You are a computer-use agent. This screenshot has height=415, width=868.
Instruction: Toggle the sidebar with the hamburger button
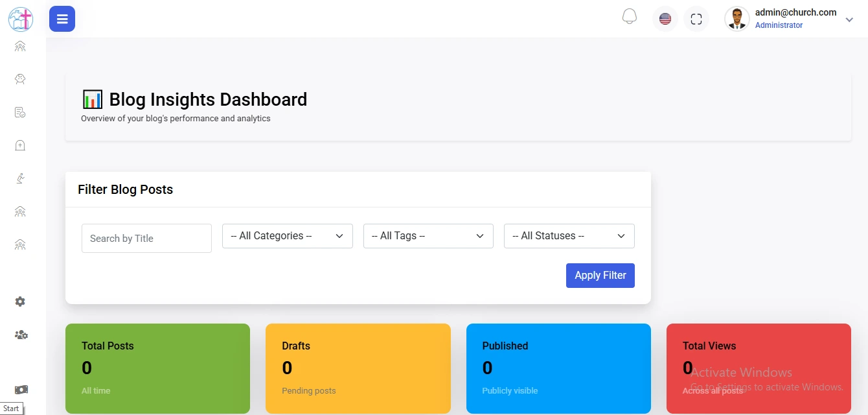click(62, 19)
